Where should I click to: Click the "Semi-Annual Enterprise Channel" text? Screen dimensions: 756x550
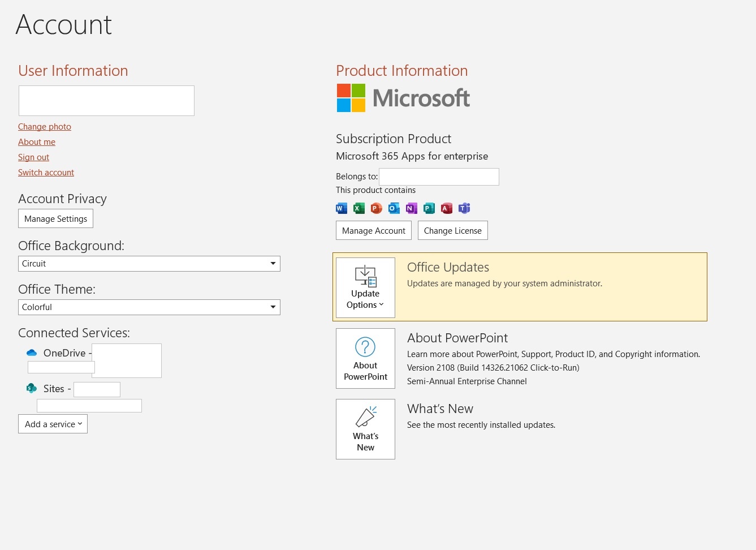click(x=467, y=381)
